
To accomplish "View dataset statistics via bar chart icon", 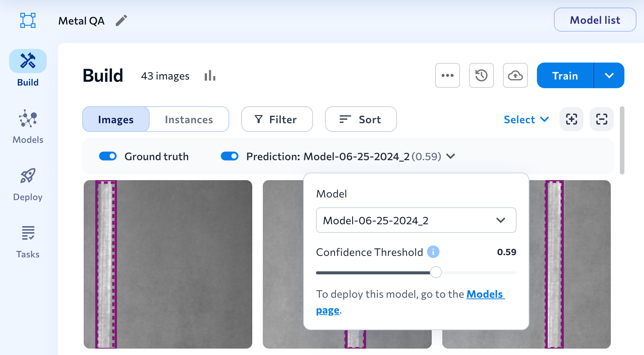I will click(210, 75).
